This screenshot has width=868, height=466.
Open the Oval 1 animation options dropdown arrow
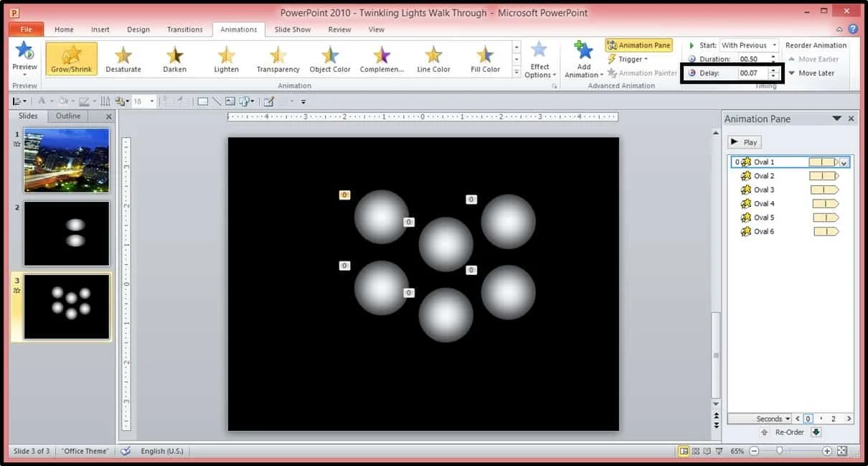tap(844, 163)
